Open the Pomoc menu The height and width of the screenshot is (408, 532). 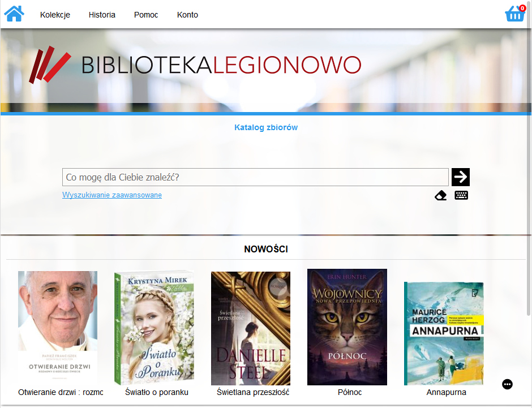(146, 15)
